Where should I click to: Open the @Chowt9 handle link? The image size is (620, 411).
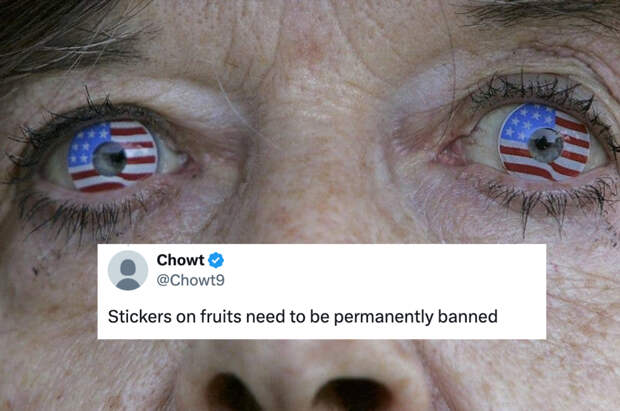click(x=191, y=280)
